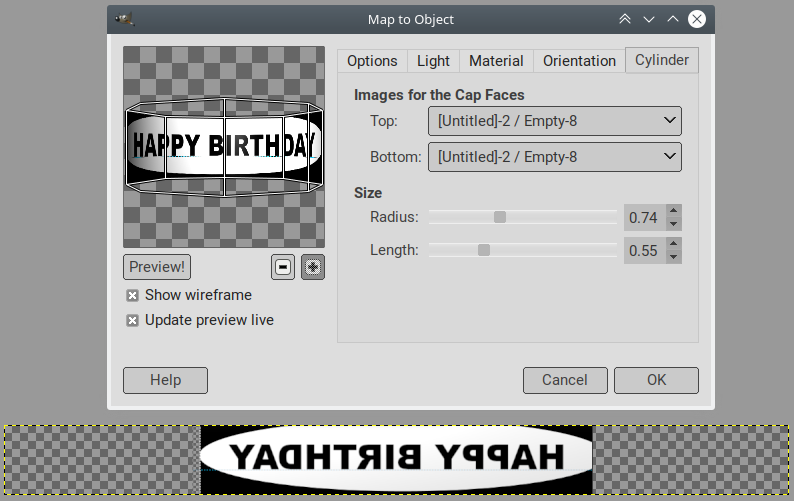Toggle the Show wireframe checkbox

[x=132, y=295]
